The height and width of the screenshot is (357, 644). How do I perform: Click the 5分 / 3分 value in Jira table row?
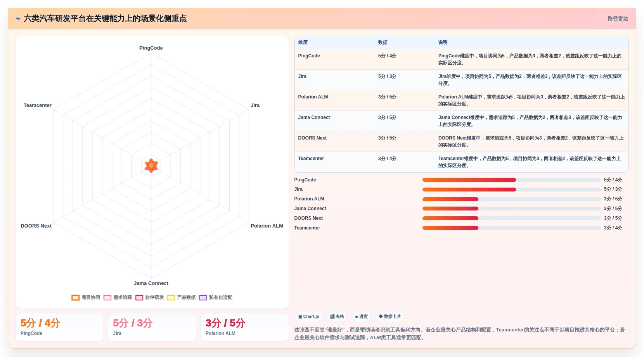tap(387, 76)
